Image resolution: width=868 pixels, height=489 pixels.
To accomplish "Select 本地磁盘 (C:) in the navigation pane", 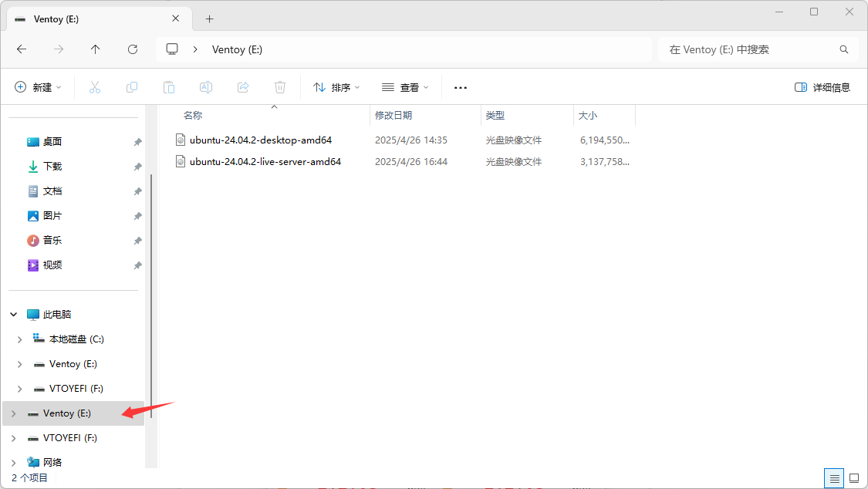I will tap(76, 339).
